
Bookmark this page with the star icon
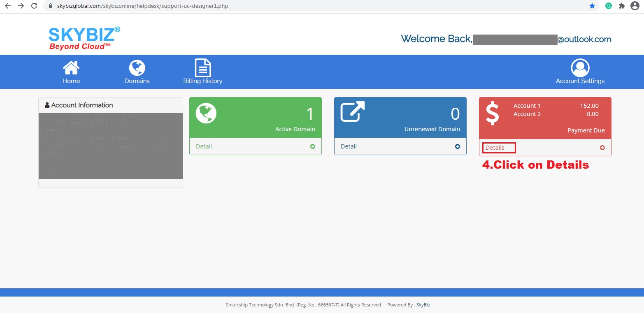[592, 6]
